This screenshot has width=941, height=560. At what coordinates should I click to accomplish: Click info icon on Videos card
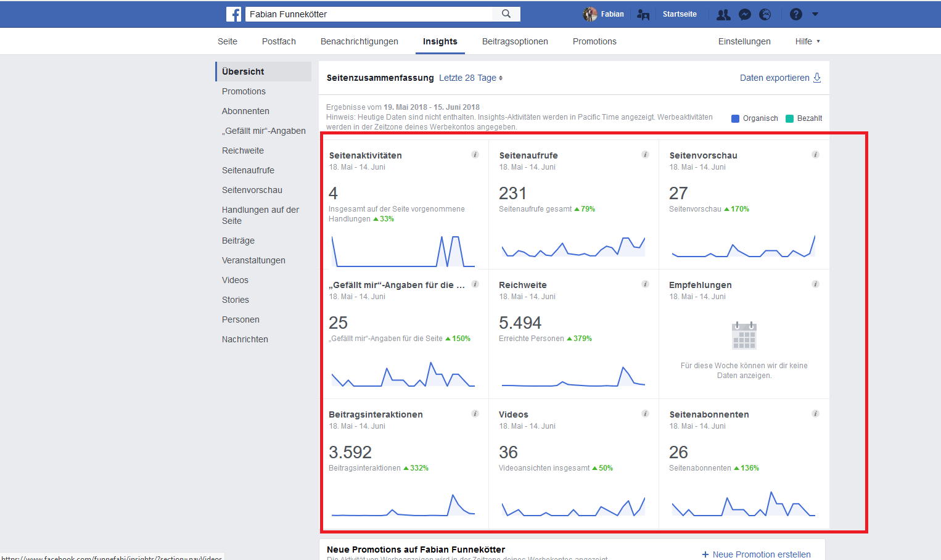pos(645,414)
